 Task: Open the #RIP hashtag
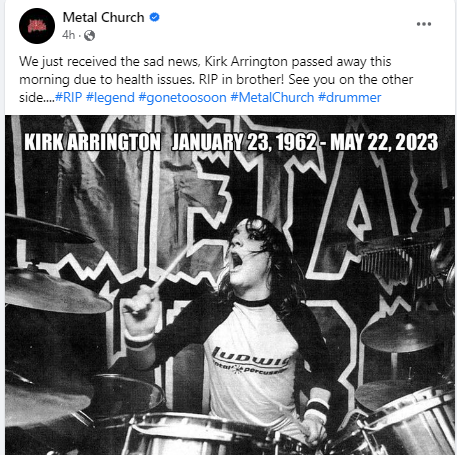(68, 97)
